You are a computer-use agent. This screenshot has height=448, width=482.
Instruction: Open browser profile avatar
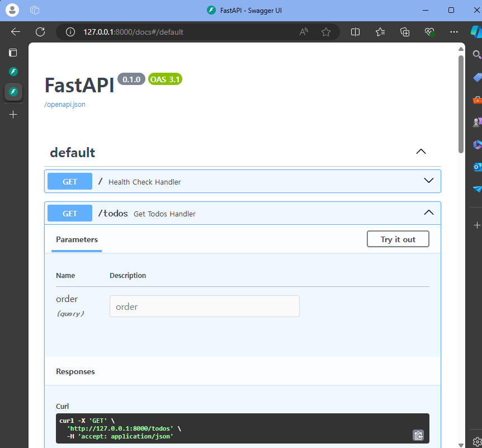coord(12,10)
